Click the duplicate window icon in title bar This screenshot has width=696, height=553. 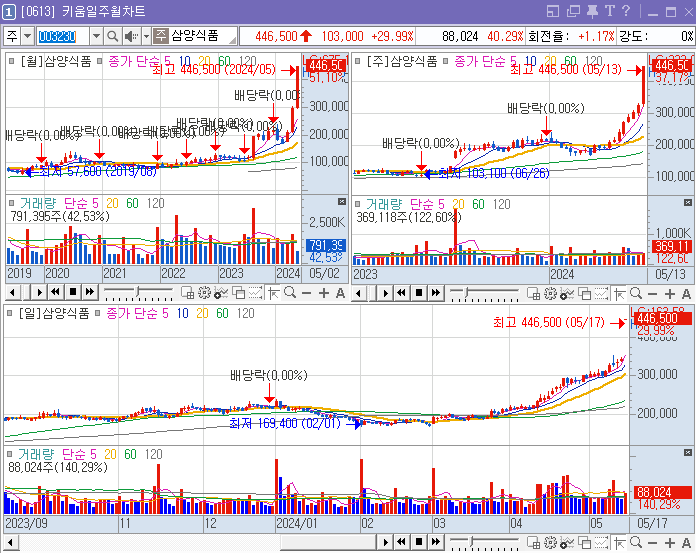[x=573, y=12]
